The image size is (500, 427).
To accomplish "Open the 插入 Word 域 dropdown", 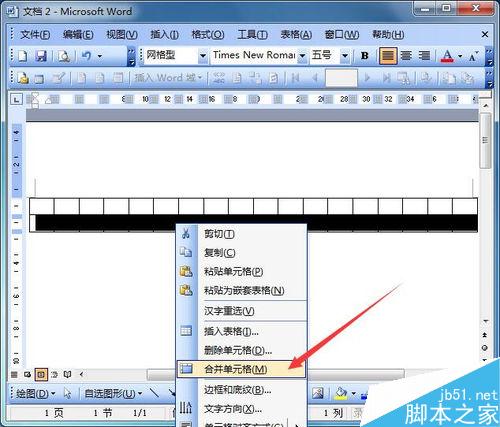I will (x=168, y=78).
